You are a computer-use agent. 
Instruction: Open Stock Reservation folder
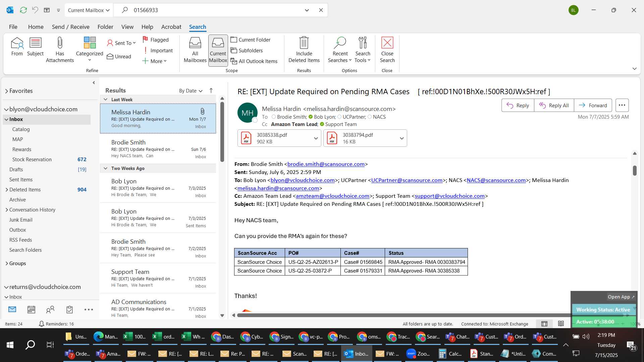[x=32, y=160]
